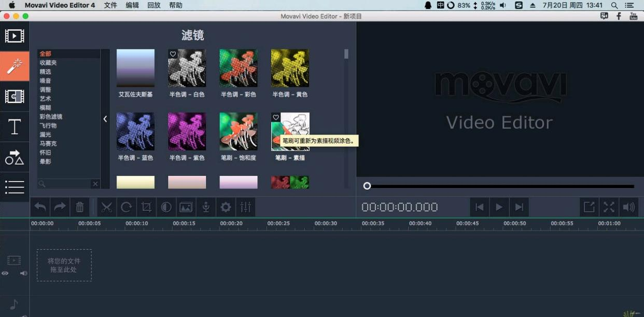
Task: Click the crop tool icon
Action: point(146,207)
